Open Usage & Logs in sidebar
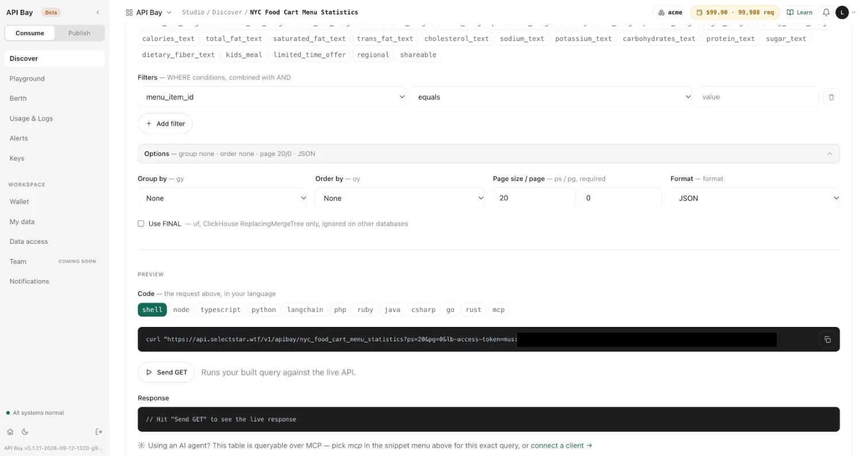The image size is (868, 456). point(55,118)
